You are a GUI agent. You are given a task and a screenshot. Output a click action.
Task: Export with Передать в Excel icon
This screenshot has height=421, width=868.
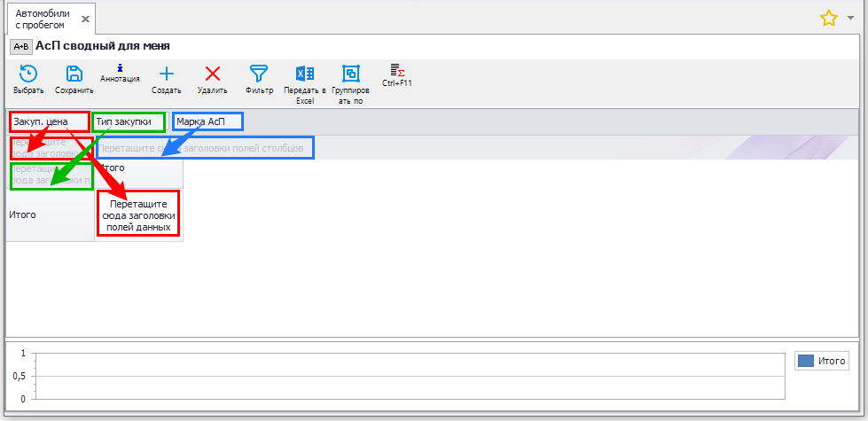click(305, 74)
